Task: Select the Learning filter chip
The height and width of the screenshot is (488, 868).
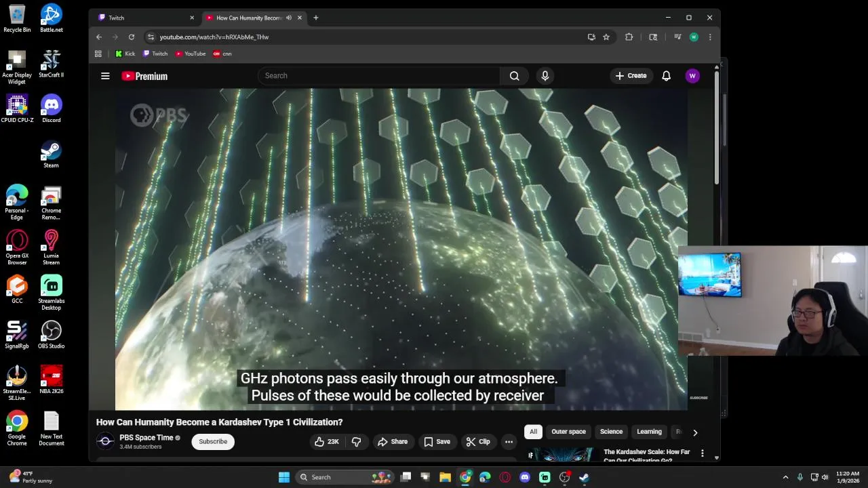Action: coord(649,432)
